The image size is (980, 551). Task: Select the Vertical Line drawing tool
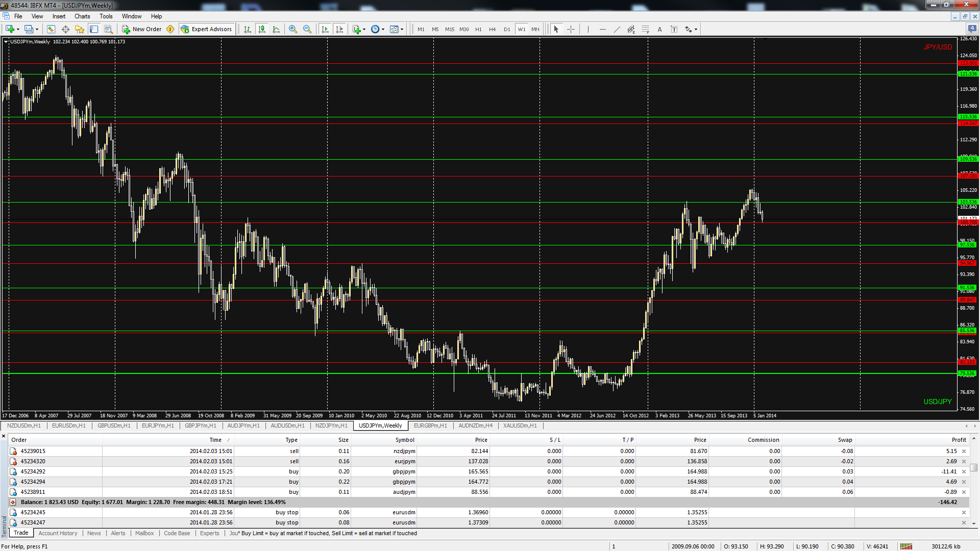tap(588, 29)
